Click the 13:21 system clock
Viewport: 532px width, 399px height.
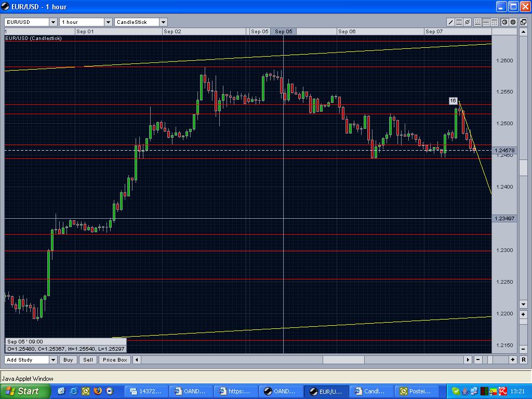[x=517, y=392]
